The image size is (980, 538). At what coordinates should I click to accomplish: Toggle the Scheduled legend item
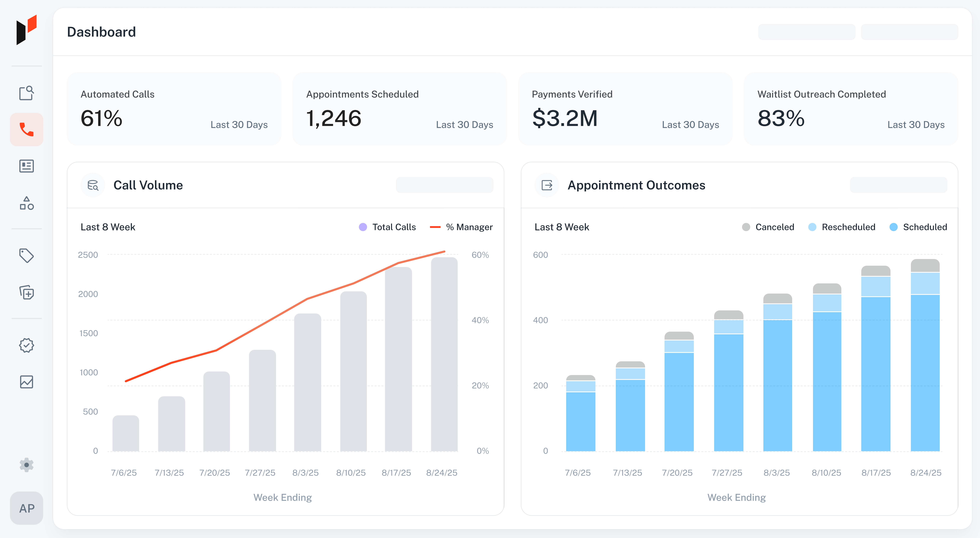click(918, 227)
